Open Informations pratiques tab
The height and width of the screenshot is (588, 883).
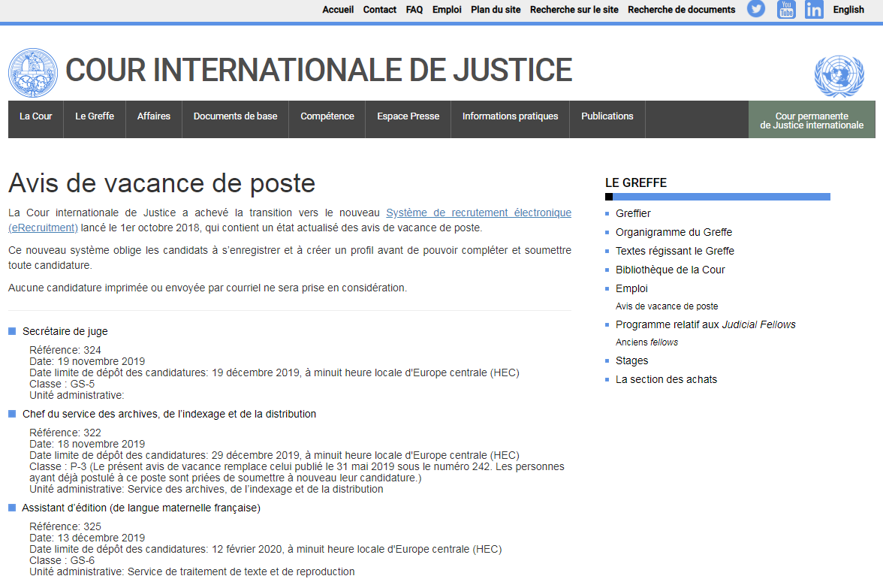pos(511,119)
